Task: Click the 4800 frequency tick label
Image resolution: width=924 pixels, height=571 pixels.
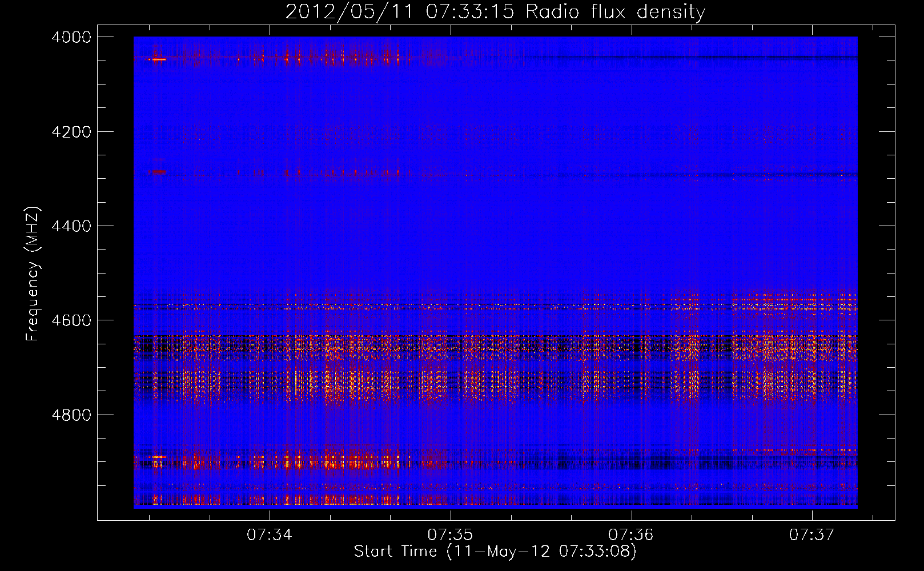Action: [x=71, y=415]
